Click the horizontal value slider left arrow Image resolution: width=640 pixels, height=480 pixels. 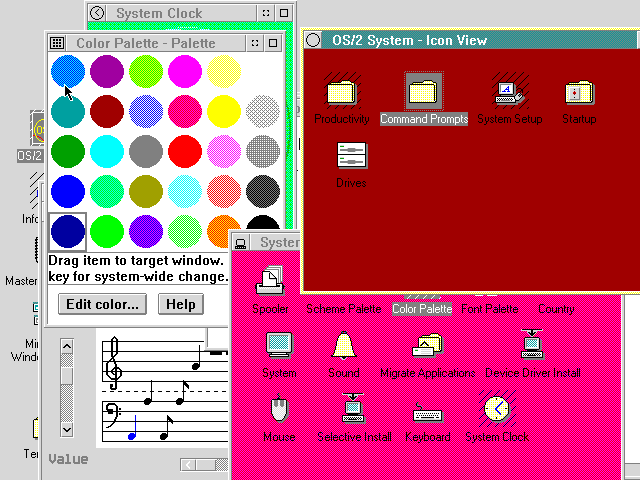pyautogui.click(x=188, y=464)
